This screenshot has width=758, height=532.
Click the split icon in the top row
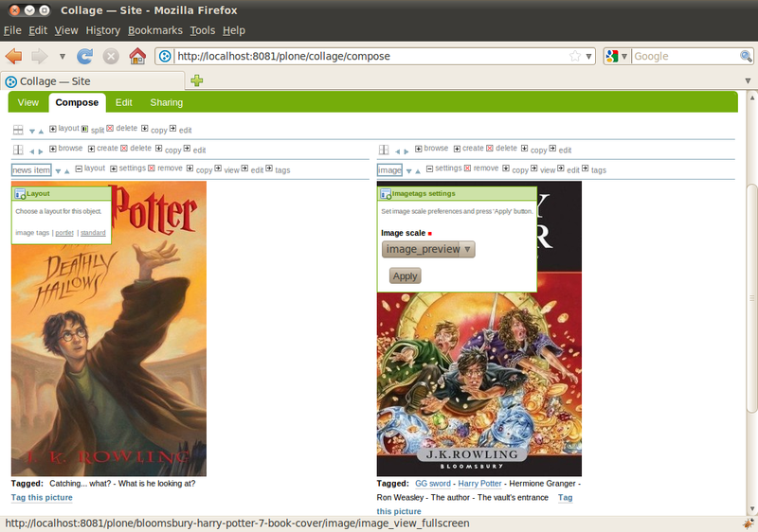pos(85,129)
